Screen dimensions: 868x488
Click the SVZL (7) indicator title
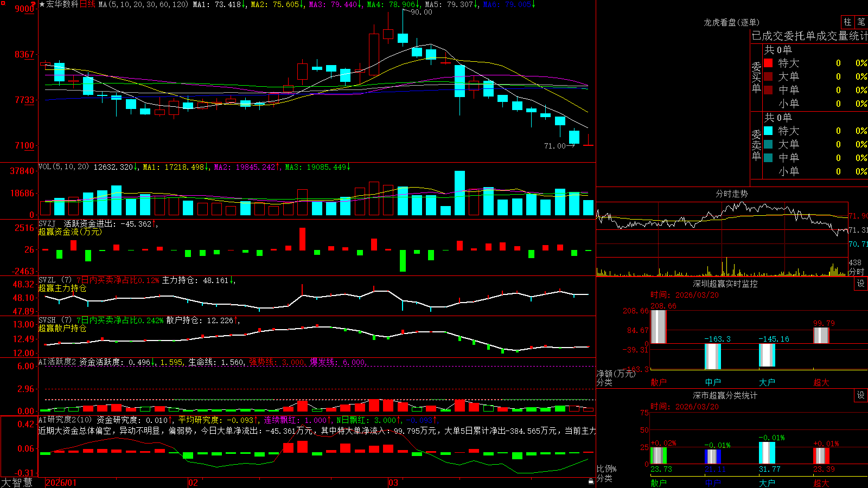[x=55, y=280]
